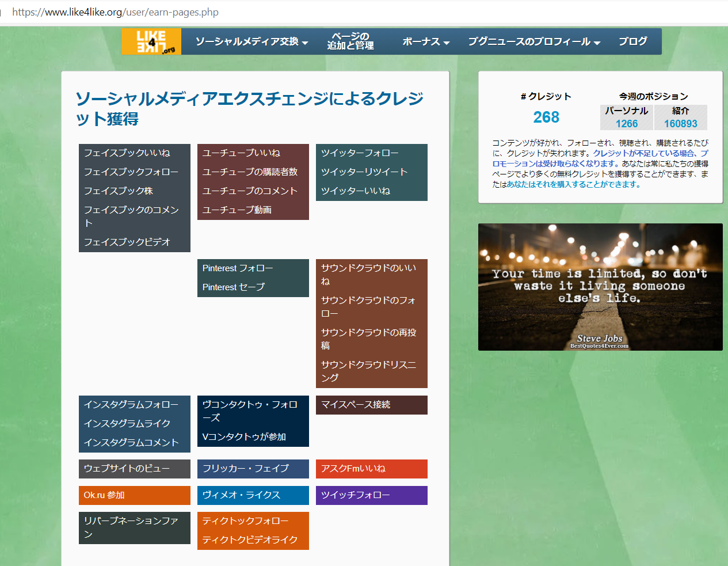Click フリッカー・フェイブ button
Viewport: 728px width, 566px height.
[x=253, y=469]
